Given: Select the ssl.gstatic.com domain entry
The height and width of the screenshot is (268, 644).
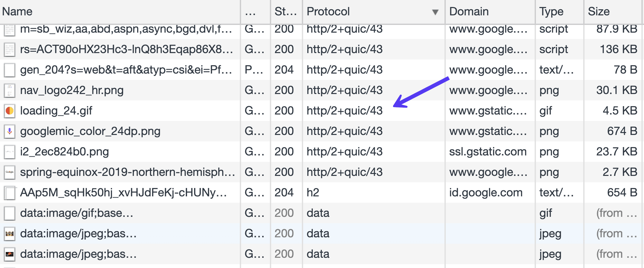Looking at the screenshot, I should 488,152.
